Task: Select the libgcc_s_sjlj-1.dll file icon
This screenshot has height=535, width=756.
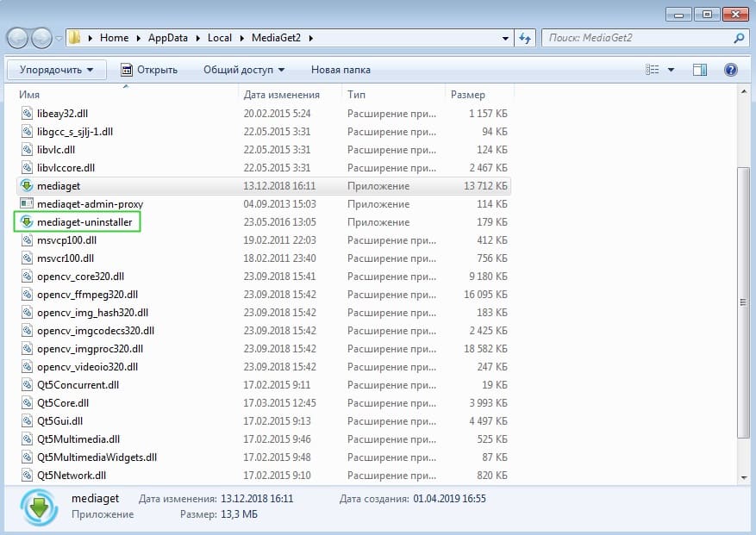Action: [x=27, y=132]
